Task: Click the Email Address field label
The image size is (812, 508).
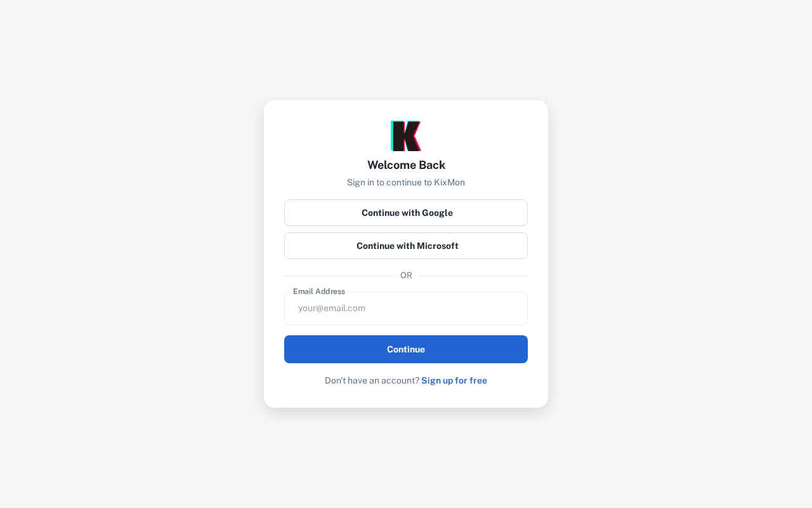Action: pyautogui.click(x=319, y=291)
